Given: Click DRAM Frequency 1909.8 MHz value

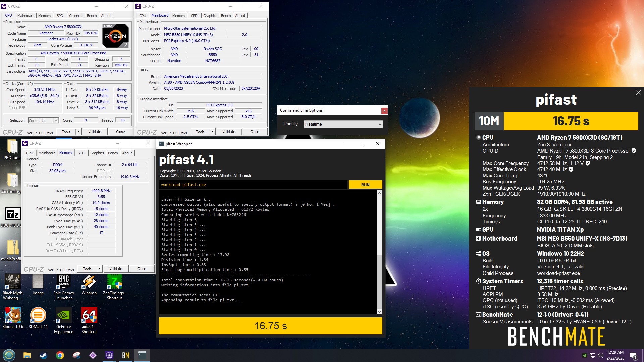Looking at the screenshot, I should (x=101, y=191).
